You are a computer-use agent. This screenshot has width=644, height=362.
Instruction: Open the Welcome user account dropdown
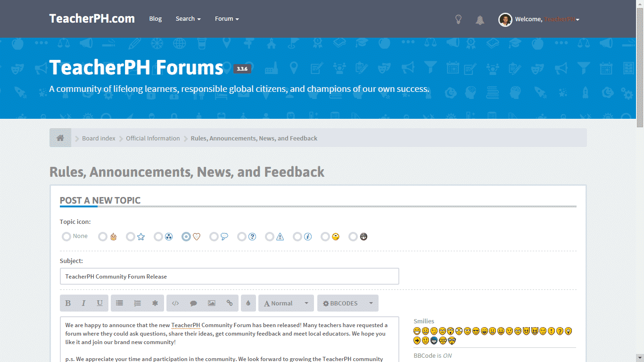(x=547, y=19)
